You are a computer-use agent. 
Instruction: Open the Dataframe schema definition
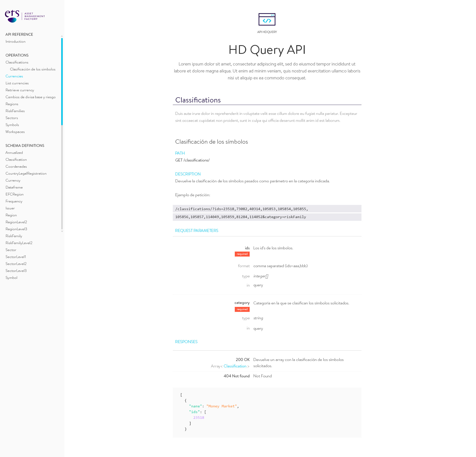[14, 187]
